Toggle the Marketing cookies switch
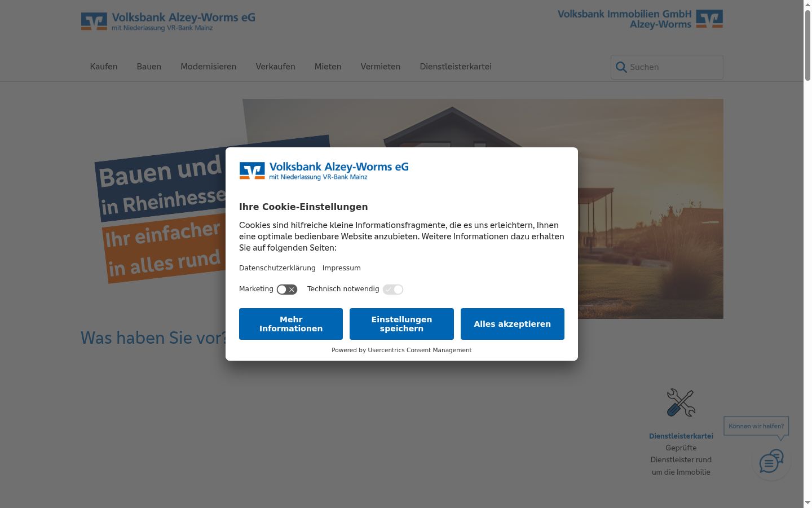 (286, 290)
